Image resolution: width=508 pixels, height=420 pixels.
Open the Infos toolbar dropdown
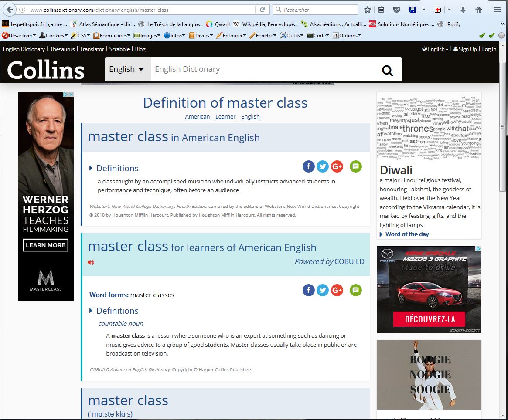tap(174, 35)
